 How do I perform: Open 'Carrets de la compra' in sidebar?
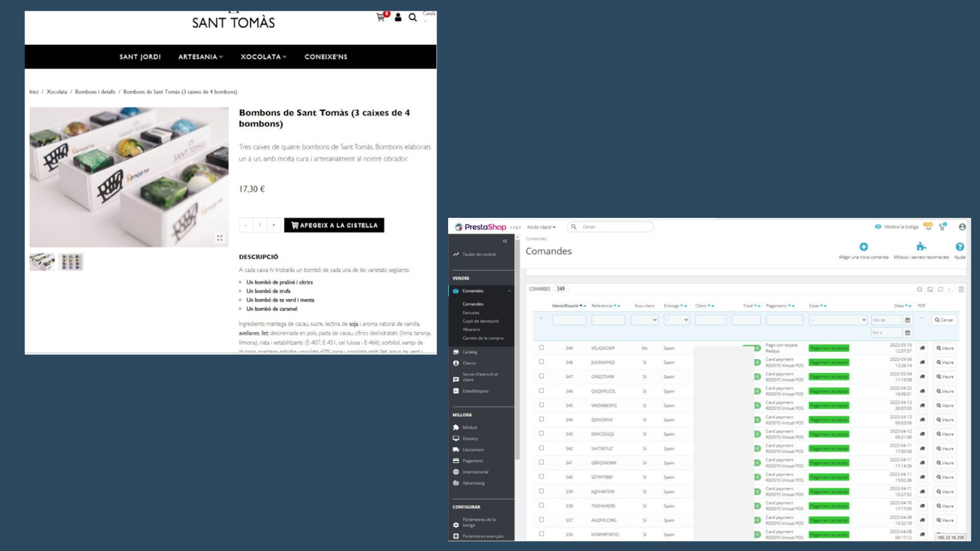(483, 338)
